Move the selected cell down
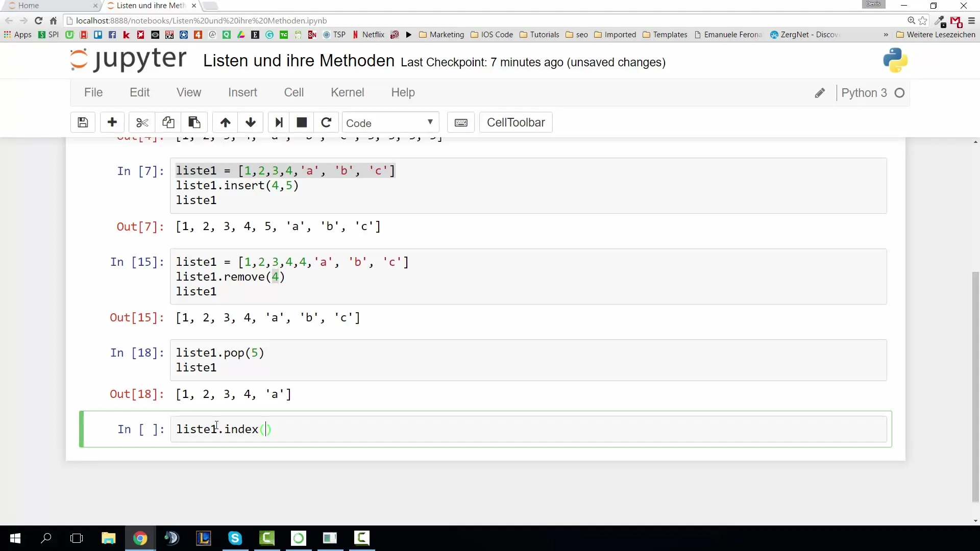 [x=251, y=122]
